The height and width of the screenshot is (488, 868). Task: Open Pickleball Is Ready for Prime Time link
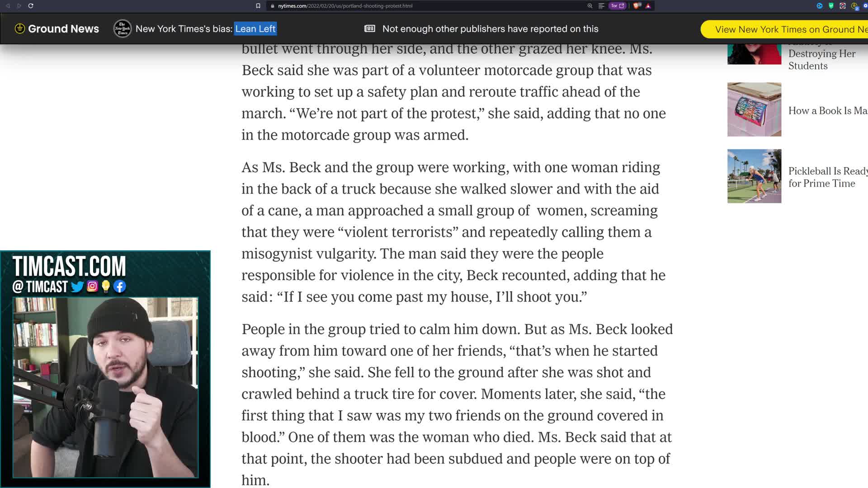[826, 177]
